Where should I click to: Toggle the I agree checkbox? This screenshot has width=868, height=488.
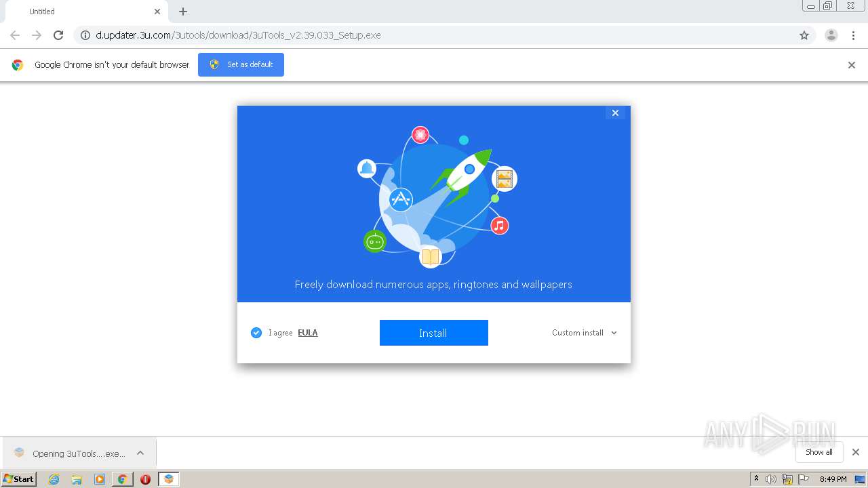click(x=256, y=333)
